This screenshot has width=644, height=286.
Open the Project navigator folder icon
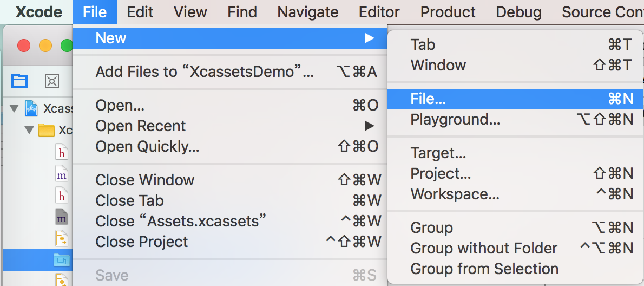(x=19, y=81)
